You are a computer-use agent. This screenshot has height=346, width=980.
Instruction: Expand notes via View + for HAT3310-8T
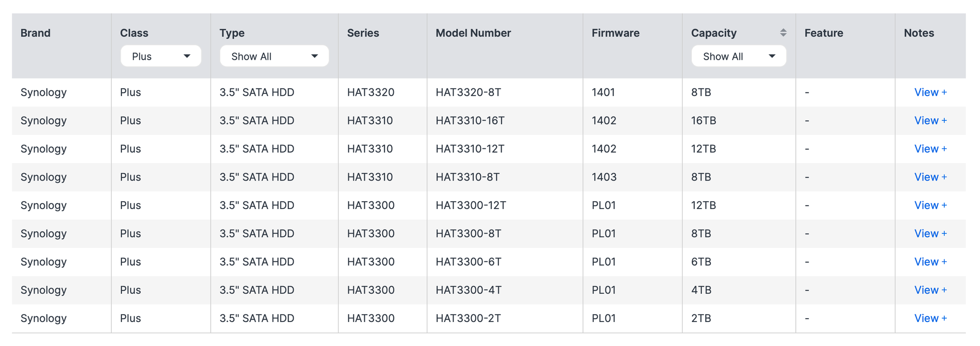930,177
